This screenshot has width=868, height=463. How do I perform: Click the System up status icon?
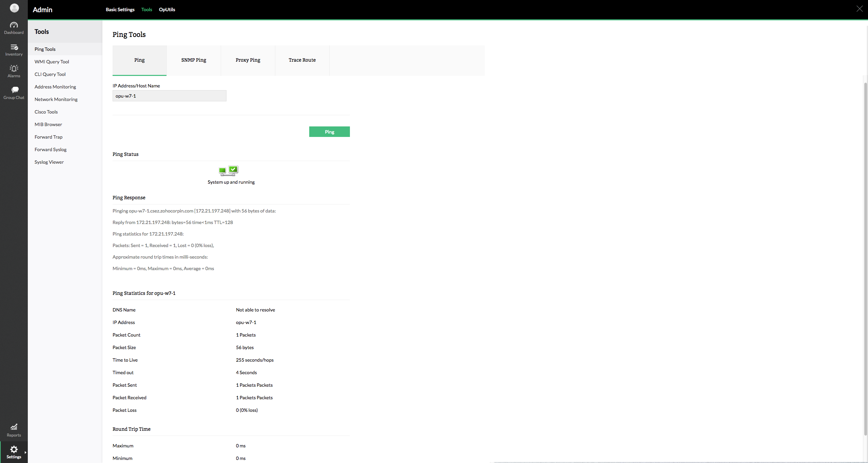coord(229,170)
